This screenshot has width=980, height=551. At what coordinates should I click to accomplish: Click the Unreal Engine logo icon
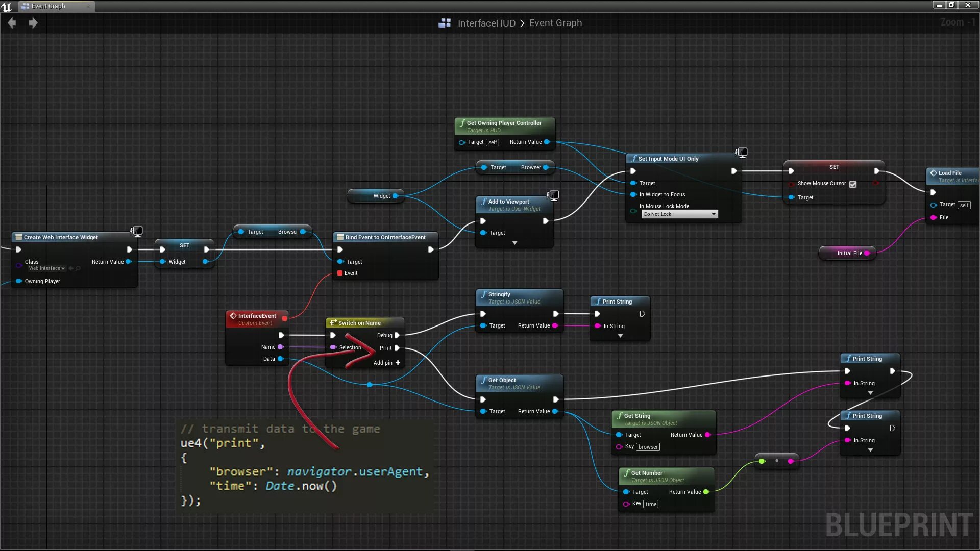pyautogui.click(x=6, y=6)
